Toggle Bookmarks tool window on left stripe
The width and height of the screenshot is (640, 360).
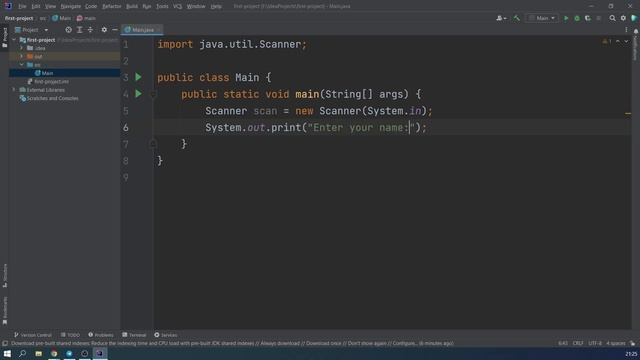click(x=4, y=311)
